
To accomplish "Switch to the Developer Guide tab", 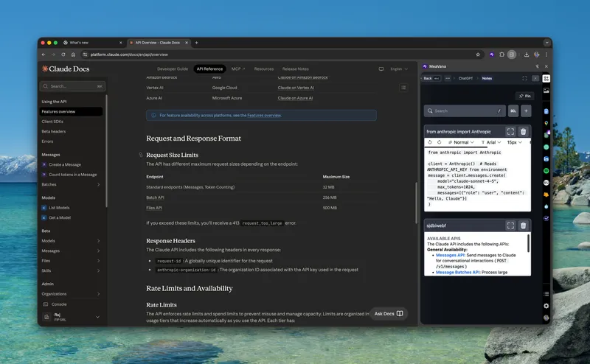I will (x=173, y=69).
